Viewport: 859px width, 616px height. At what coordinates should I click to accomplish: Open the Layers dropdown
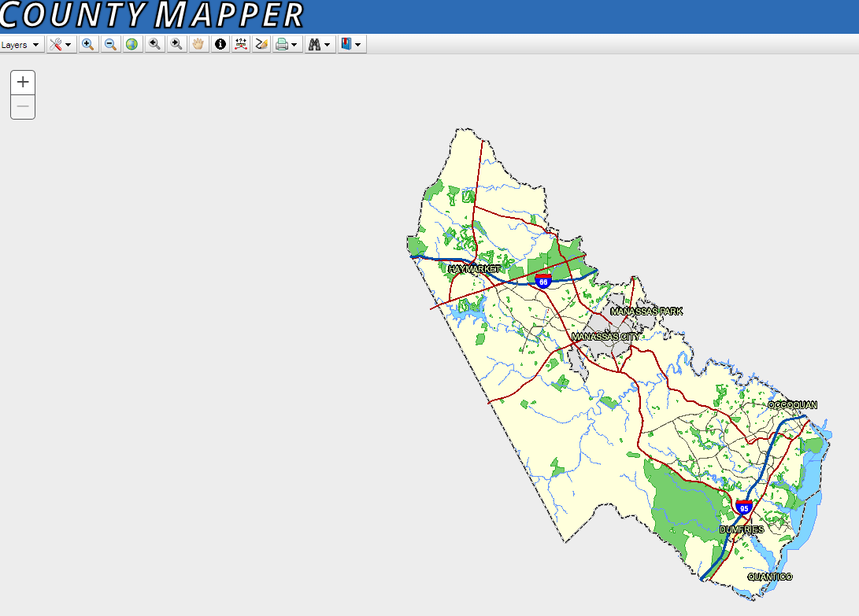coord(20,44)
